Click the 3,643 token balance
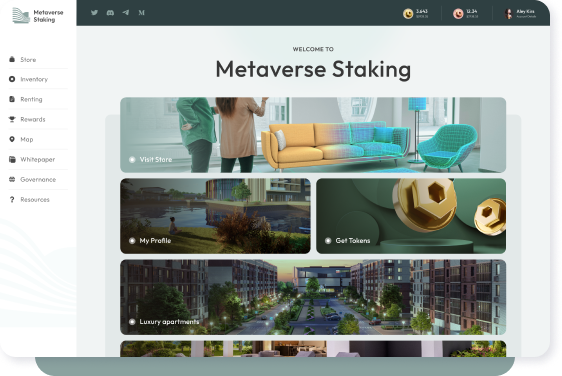Image resolution: width=562 pixels, height=376 pixels. [x=422, y=11]
